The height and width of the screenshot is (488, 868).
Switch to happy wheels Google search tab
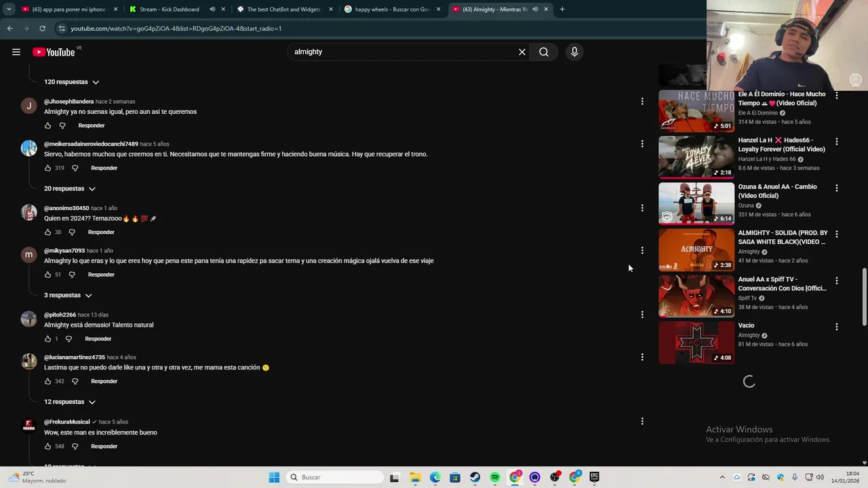point(392,9)
